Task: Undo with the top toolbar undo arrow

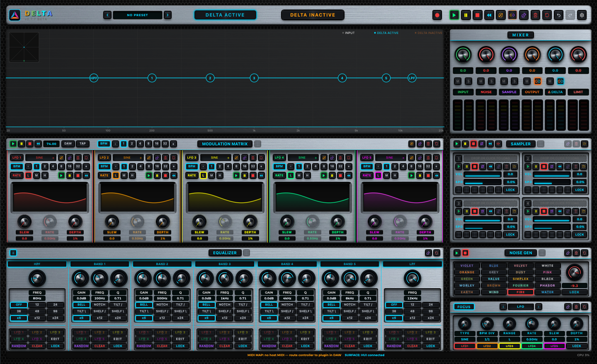Action: pos(558,15)
